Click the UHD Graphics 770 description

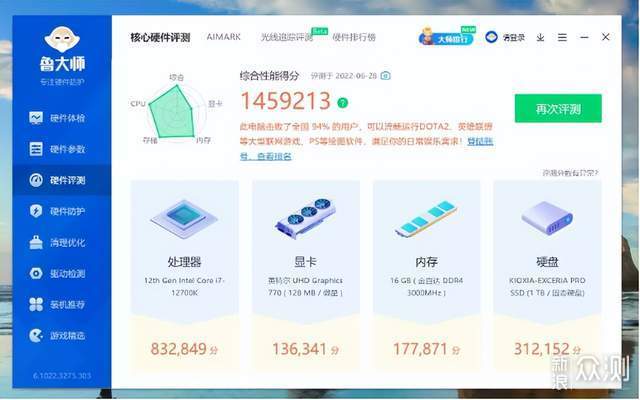(305, 287)
